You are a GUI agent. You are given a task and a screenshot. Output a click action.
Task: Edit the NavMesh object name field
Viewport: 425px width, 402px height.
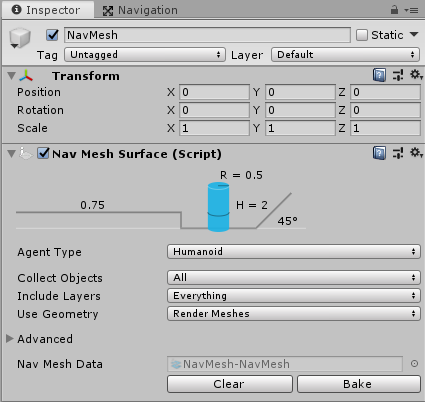click(x=207, y=35)
